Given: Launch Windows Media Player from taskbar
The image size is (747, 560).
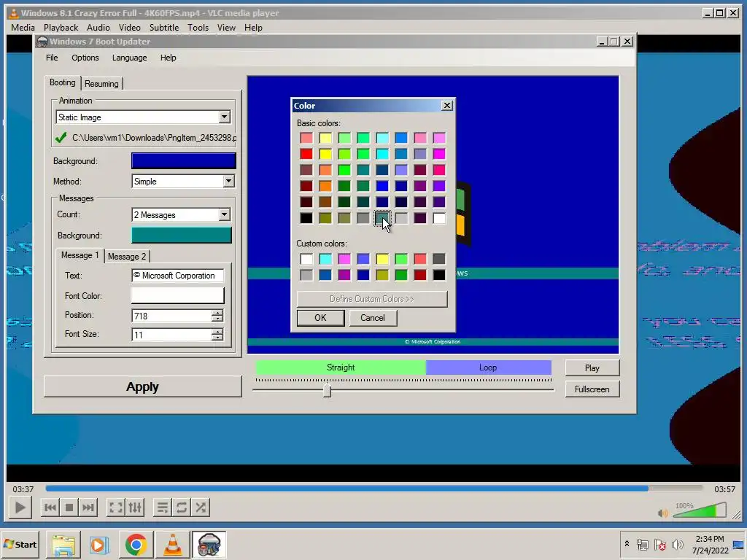Looking at the screenshot, I should 99,545.
